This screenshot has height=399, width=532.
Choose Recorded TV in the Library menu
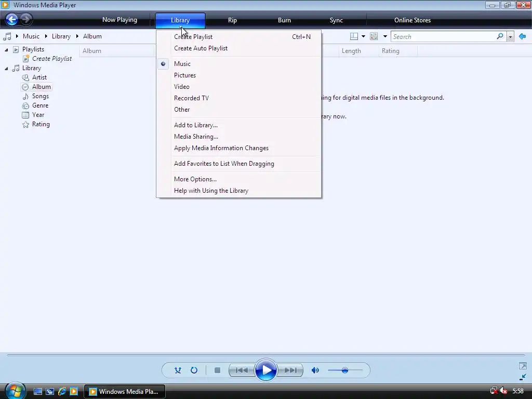tap(238, 98)
